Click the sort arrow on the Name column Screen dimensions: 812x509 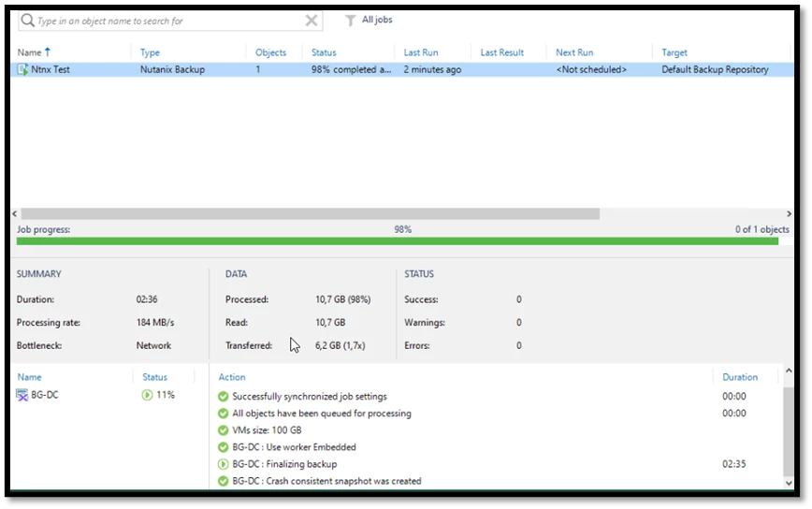coord(48,51)
